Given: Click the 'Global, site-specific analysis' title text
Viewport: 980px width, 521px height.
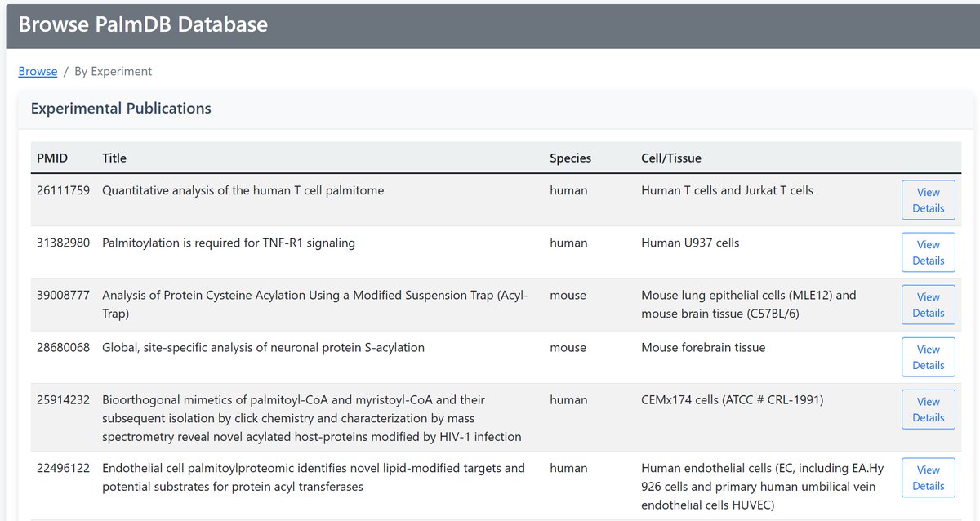Looking at the screenshot, I should (x=263, y=347).
